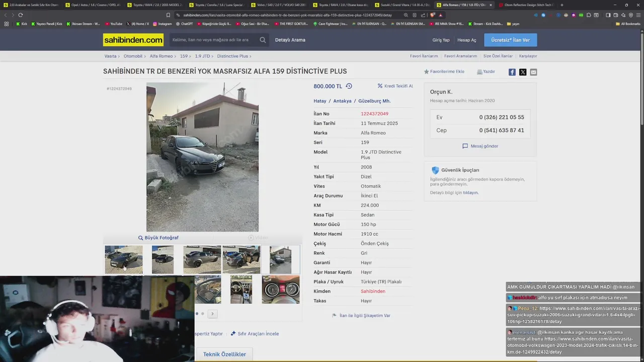Viewport: 644px width, 362px height.
Task: Click the bookmark icon left of URL
Action: pyautogui.click(x=168, y=15)
